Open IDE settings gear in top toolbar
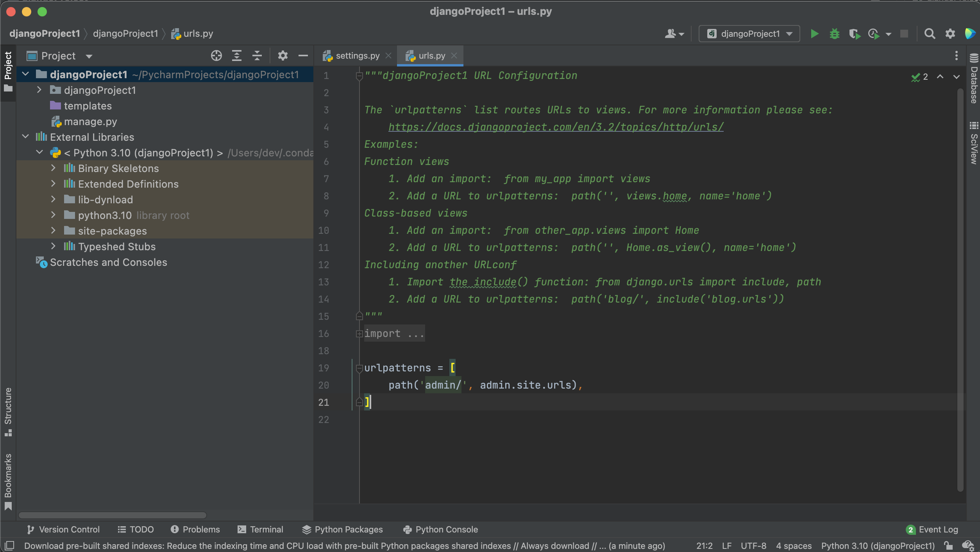The width and height of the screenshot is (980, 552). click(x=950, y=34)
